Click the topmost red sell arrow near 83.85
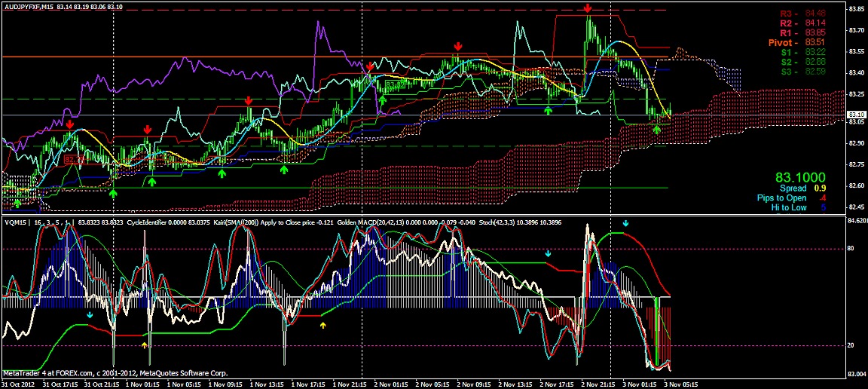This screenshot has width=868, height=389. coord(587,8)
